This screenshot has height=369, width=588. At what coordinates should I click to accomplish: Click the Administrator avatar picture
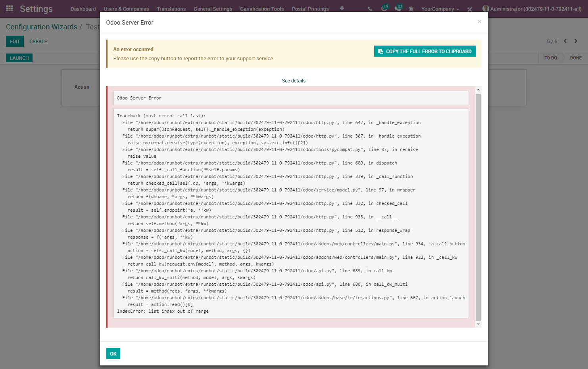point(486,8)
